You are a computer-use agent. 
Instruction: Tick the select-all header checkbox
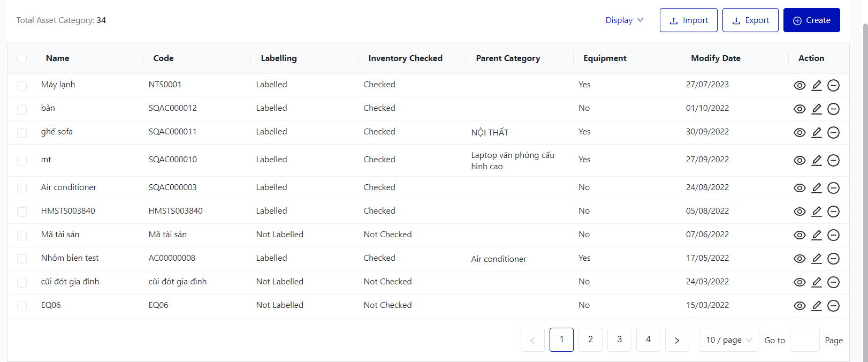point(22,58)
